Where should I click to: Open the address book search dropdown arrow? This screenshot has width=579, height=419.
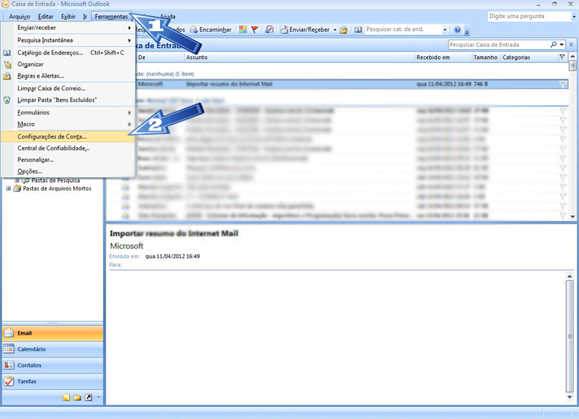(x=445, y=30)
